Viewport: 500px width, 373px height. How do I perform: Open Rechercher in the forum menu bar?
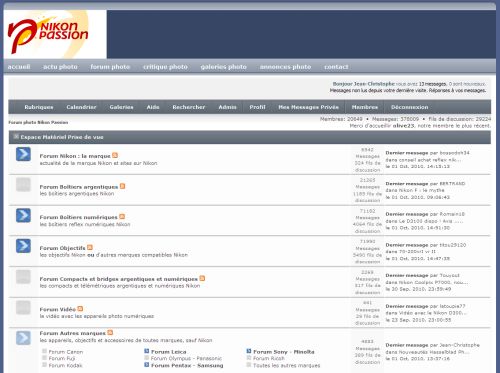[189, 107]
